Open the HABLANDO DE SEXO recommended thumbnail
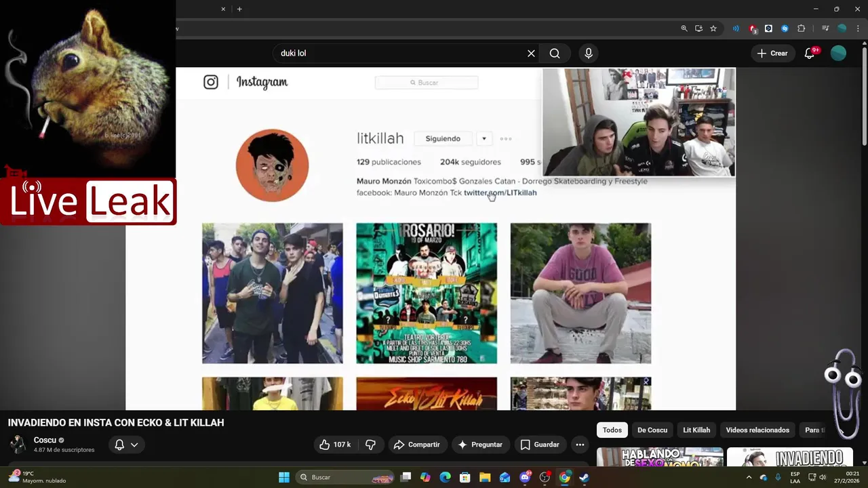Viewport: 868px width, 488px height. tap(660, 457)
